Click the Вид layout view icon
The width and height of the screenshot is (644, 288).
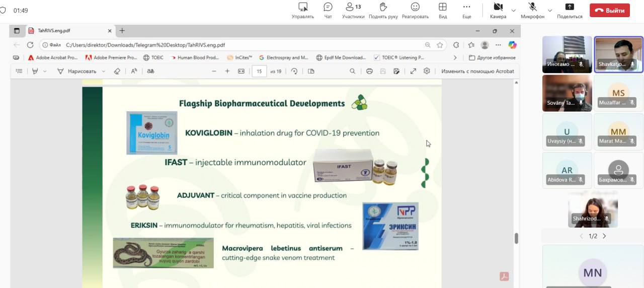pyautogui.click(x=443, y=10)
